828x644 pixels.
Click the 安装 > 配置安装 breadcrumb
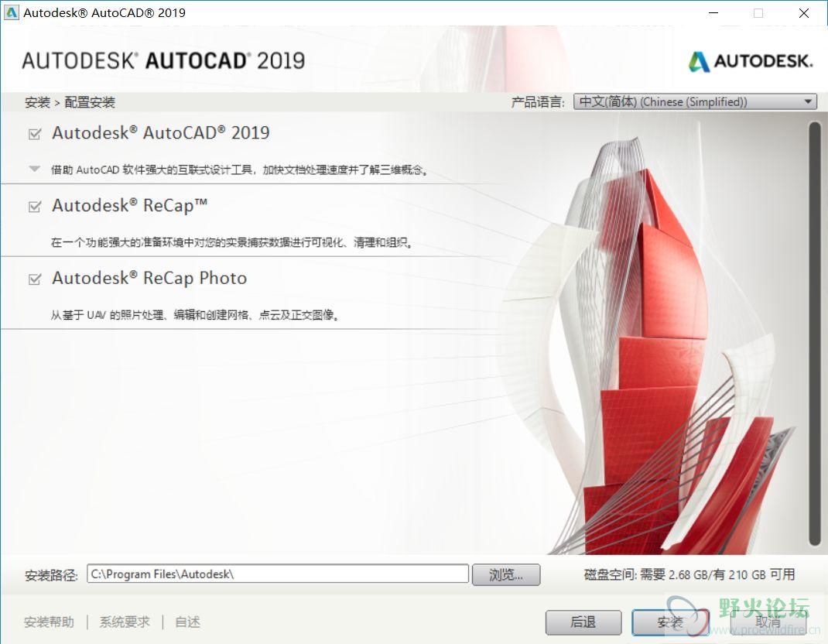point(70,102)
